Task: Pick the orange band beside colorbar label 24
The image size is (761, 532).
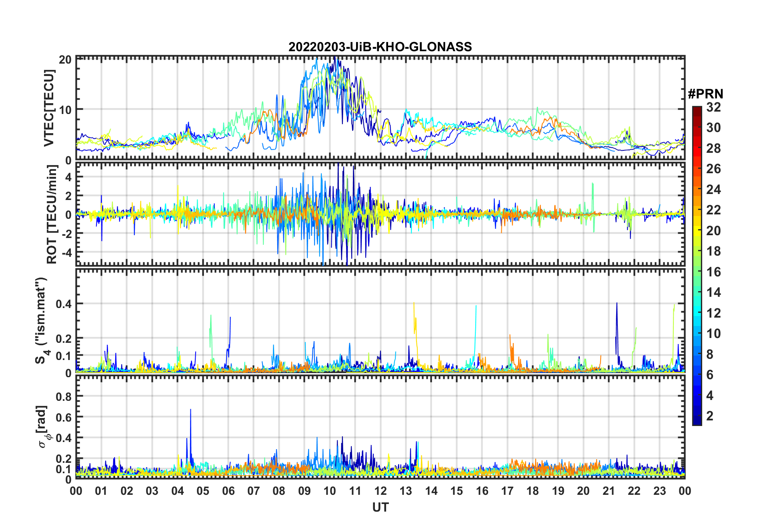Action: tap(697, 189)
